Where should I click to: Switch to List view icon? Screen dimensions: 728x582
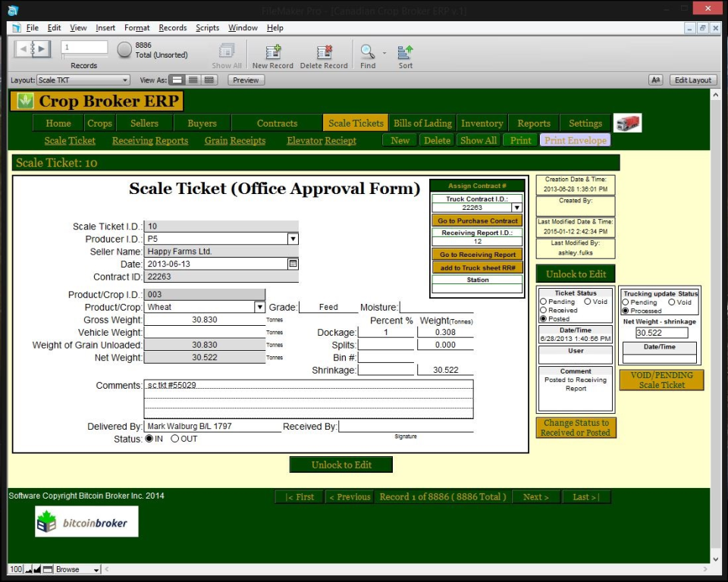point(193,80)
